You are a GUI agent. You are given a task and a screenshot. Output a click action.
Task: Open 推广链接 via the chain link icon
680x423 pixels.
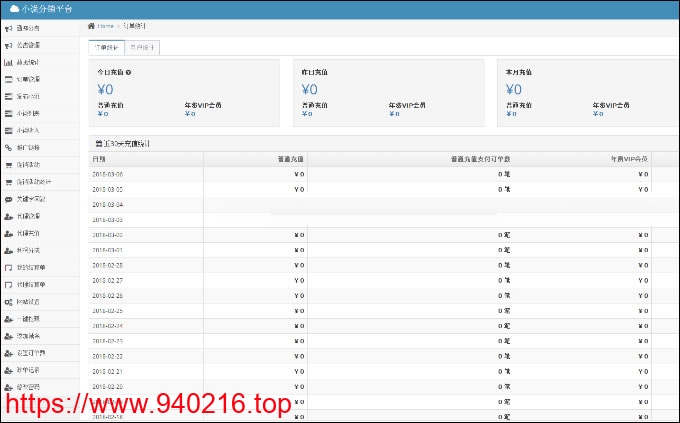click(8, 148)
